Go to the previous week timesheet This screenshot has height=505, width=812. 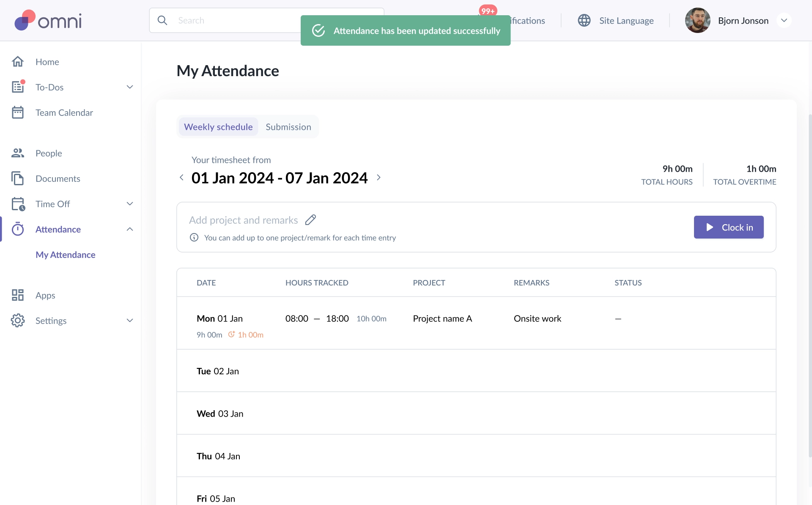(x=181, y=178)
